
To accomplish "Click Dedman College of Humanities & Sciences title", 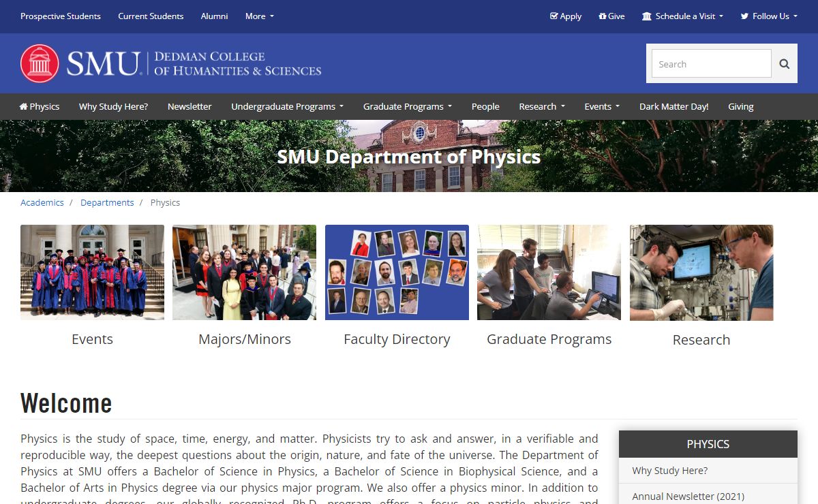I will click(238, 63).
